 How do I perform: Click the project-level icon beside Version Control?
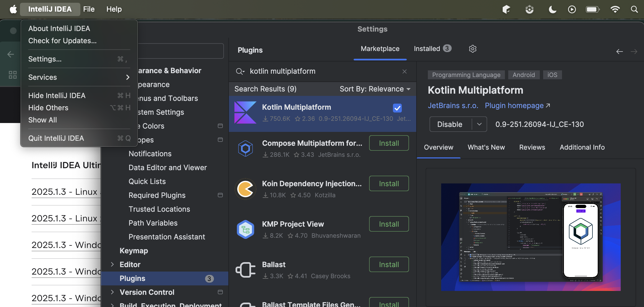[220, 292]
